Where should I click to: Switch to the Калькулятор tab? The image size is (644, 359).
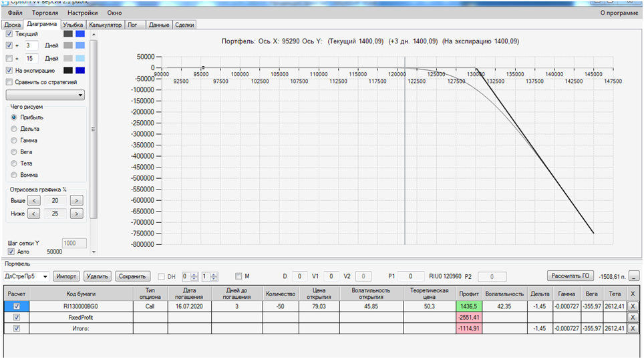click(105, 25)
